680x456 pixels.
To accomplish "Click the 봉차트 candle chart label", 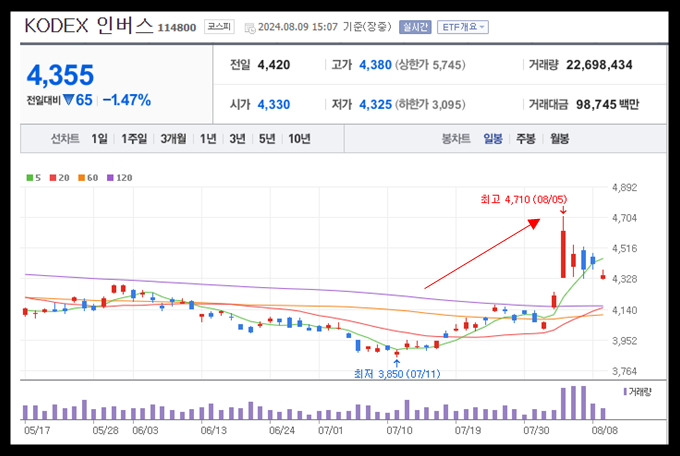I will 456,139.
